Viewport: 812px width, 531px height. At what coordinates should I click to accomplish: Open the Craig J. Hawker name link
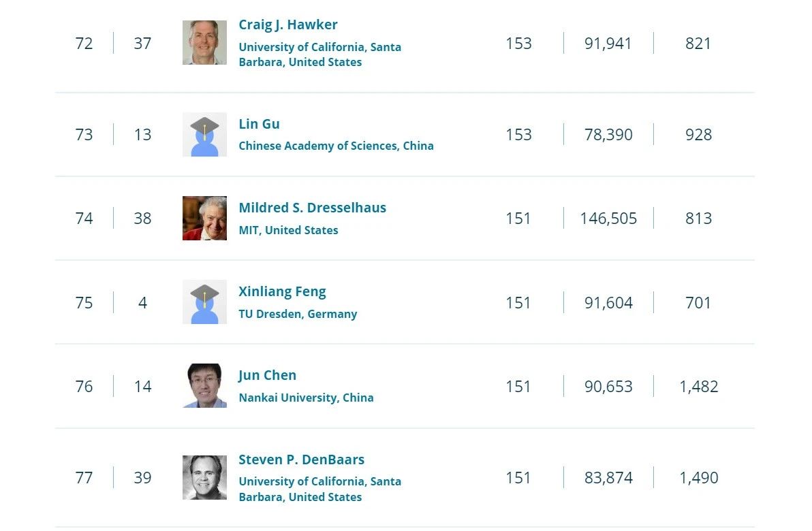(x=288, y=25)
